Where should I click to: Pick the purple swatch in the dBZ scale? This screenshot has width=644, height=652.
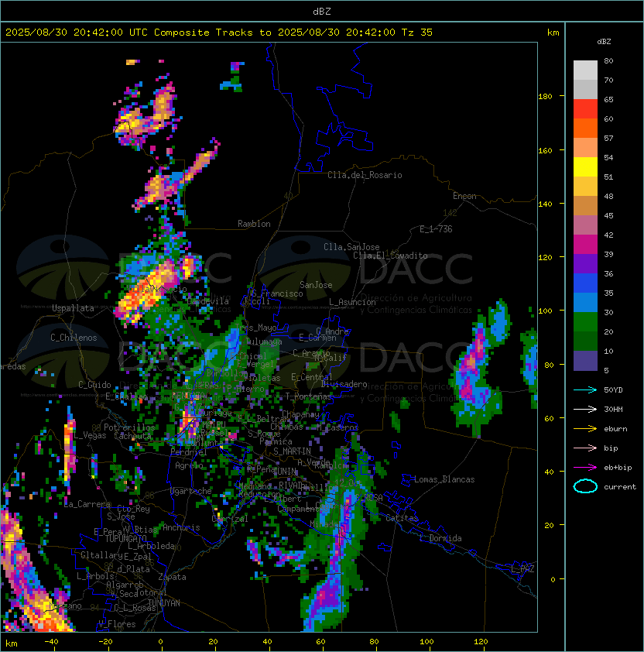585,263
